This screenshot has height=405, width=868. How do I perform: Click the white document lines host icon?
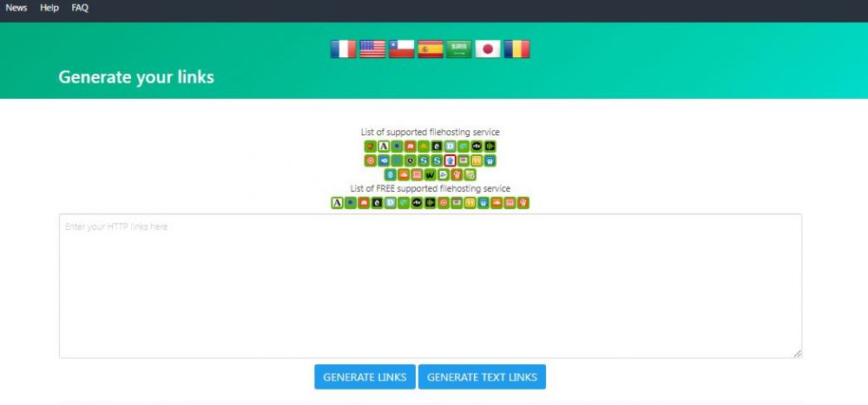(444, 175)
